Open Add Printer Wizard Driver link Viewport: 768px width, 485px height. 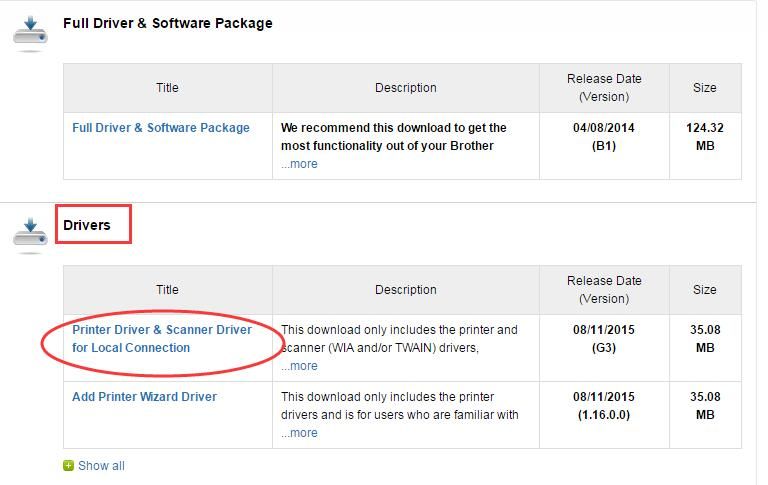(144, 397)
